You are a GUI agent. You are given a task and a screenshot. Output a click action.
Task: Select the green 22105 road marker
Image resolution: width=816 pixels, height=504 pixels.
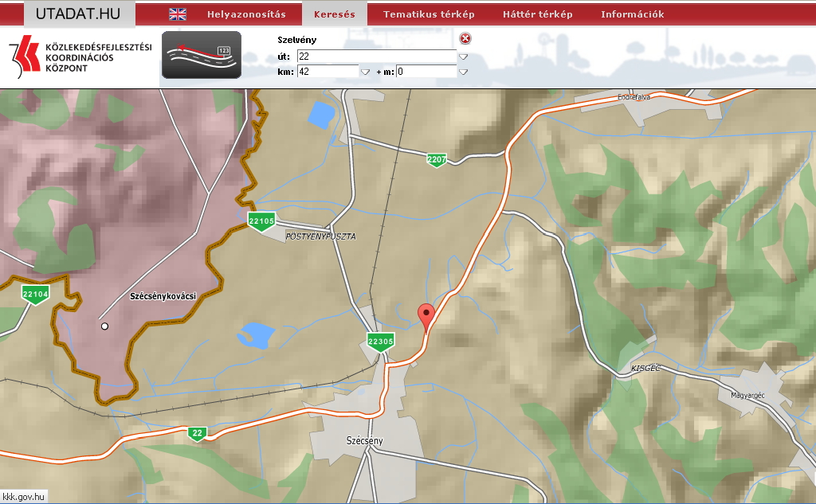(x=261, y=221)
